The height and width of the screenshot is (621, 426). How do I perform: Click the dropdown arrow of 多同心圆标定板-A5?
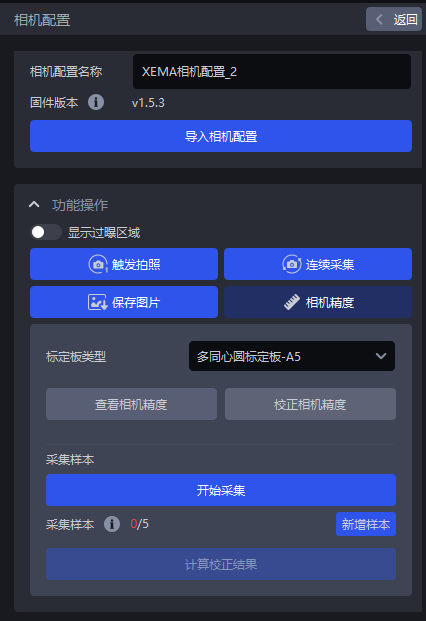[x=381, y=356]
